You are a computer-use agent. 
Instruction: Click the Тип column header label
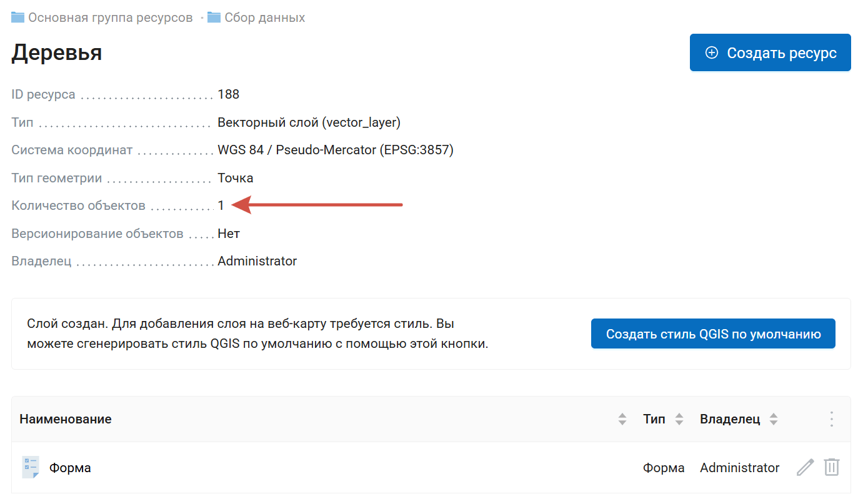[x=654, y=419]
